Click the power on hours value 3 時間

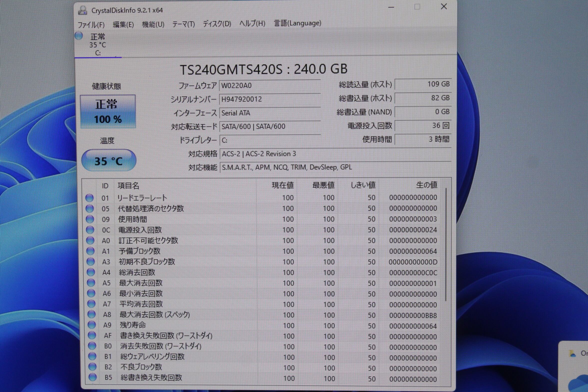pos(423,139)
